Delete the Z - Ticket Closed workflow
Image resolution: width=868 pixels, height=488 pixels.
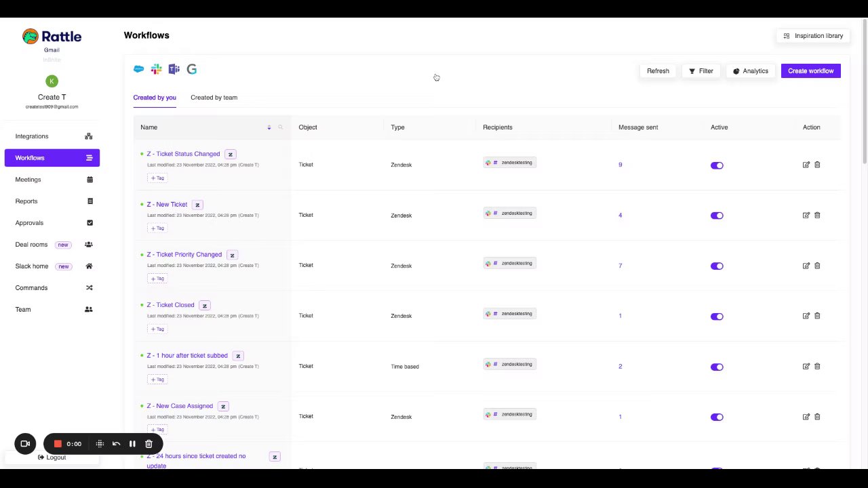[817, 316]
